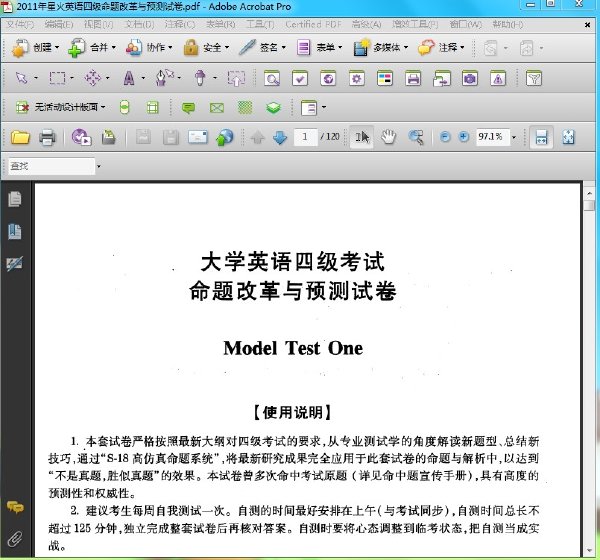Screen dimensions: 600x560
Task: Click the globe upload icon
Action: pos(225,137)
